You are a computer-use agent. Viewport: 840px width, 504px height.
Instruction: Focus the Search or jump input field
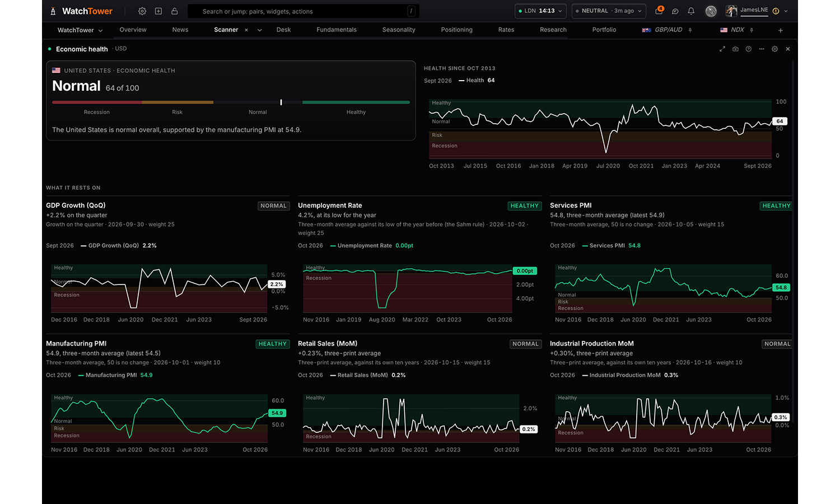tap(304, 11)
